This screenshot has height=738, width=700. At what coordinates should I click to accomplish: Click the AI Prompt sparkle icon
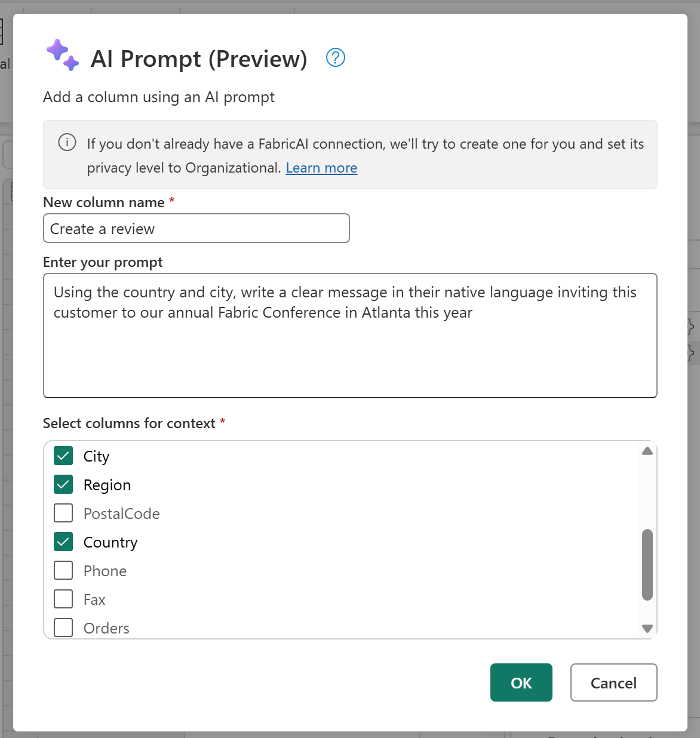(62, 55)
